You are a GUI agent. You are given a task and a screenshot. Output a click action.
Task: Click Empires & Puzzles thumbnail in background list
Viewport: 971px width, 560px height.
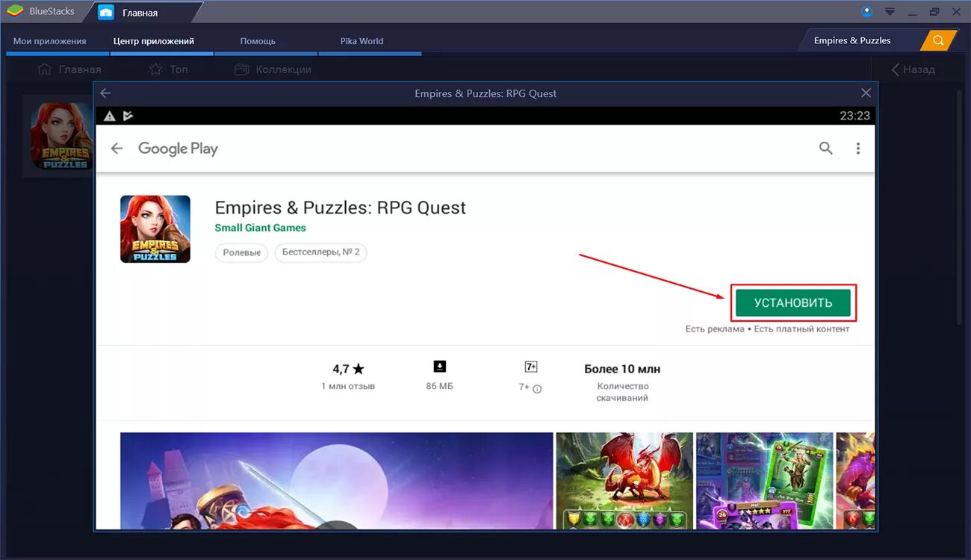(x=61, y=136)
